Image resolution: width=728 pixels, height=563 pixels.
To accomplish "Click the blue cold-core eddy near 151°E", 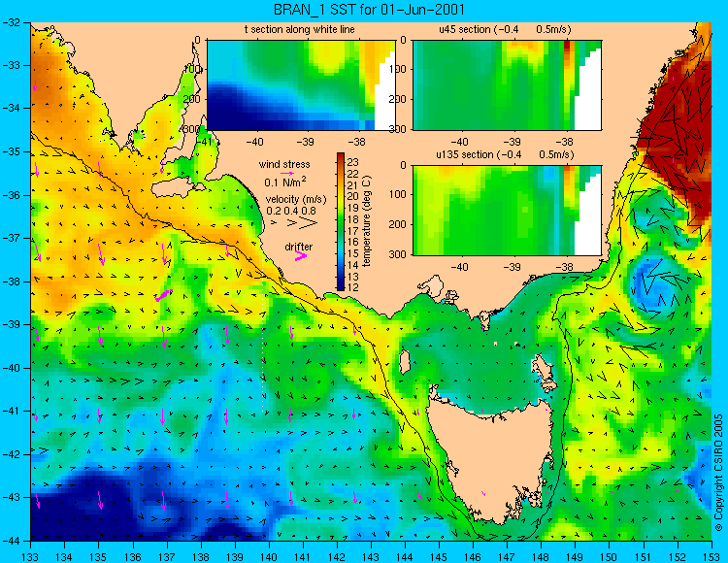I will 651,284.
